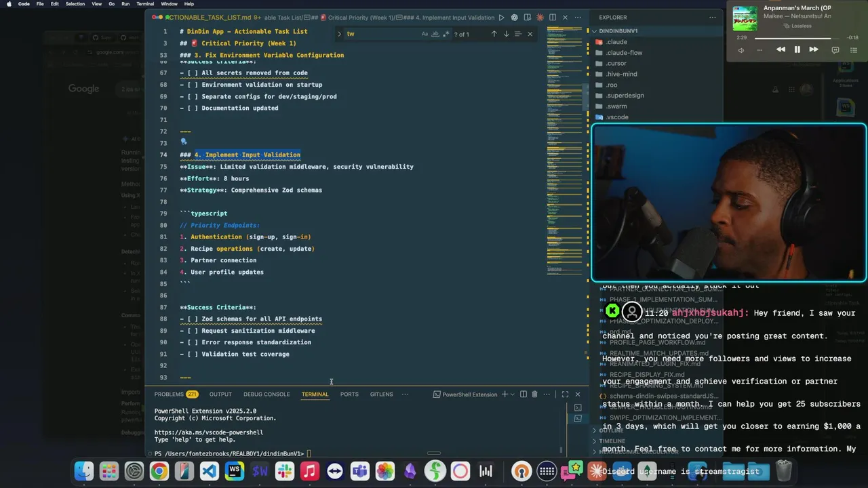Click the find input containing 'tw'
This screenshot has height=488, width=868.
click(382, 34)
